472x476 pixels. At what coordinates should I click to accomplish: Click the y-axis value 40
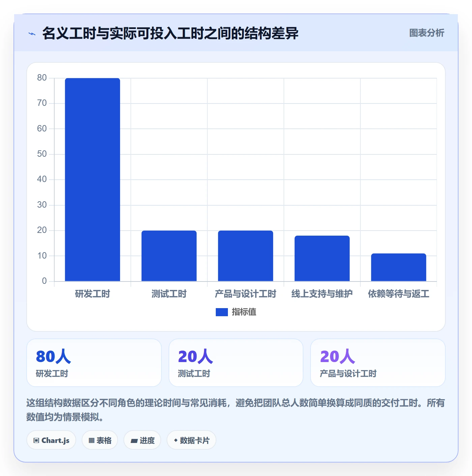[42, 179]
